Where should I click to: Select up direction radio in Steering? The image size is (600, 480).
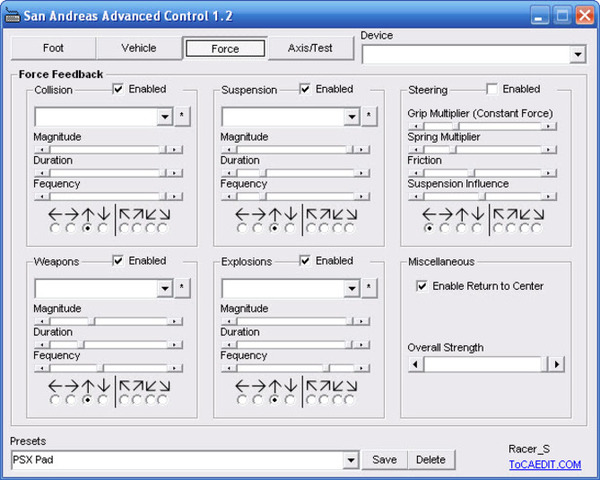point(461,229)
